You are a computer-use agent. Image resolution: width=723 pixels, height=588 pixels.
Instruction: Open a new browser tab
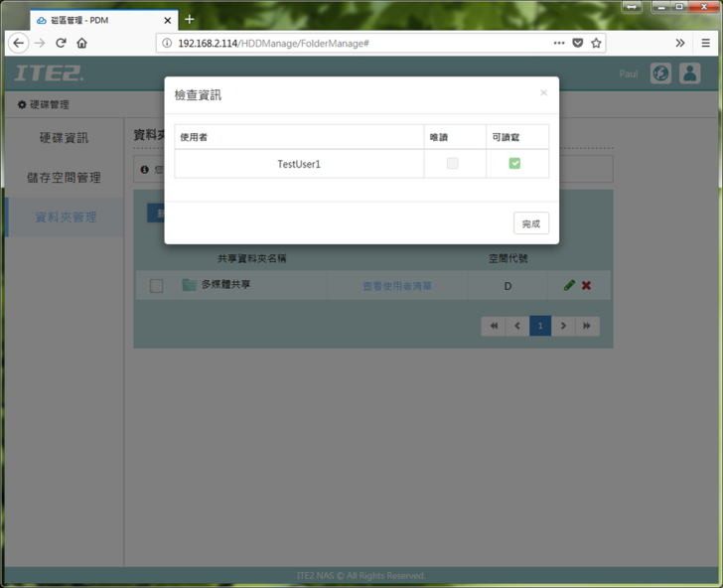[189, 20]
